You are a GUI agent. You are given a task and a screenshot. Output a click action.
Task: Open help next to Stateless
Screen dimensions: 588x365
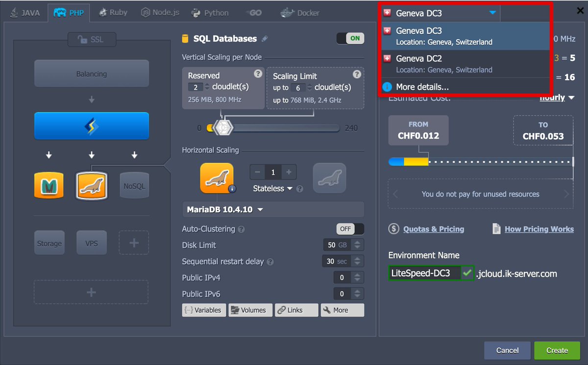coord(300,189)
